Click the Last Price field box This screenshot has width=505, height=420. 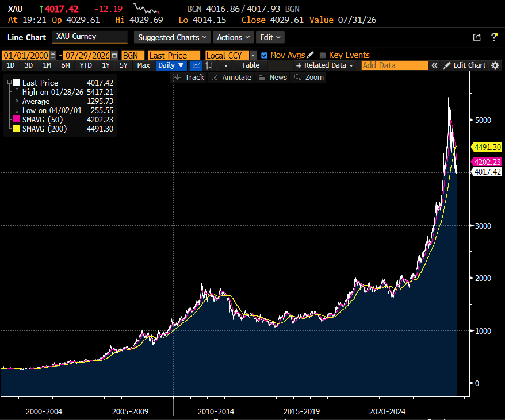[174, 55]
